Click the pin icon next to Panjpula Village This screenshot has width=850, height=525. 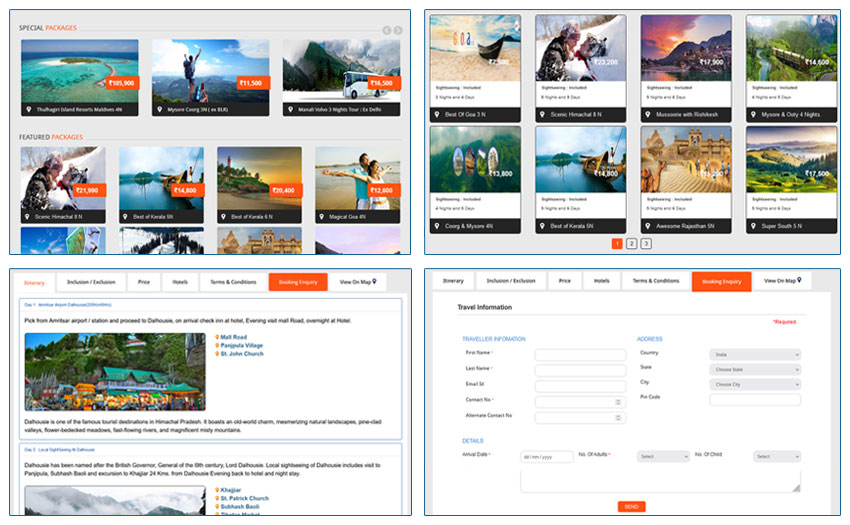(217, 345)
